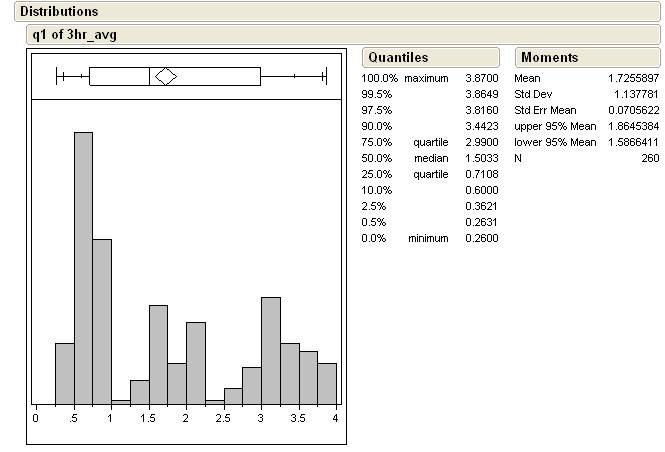Select the histogram bar just right of 2
The image size is (665, 452).
point(196,361)
